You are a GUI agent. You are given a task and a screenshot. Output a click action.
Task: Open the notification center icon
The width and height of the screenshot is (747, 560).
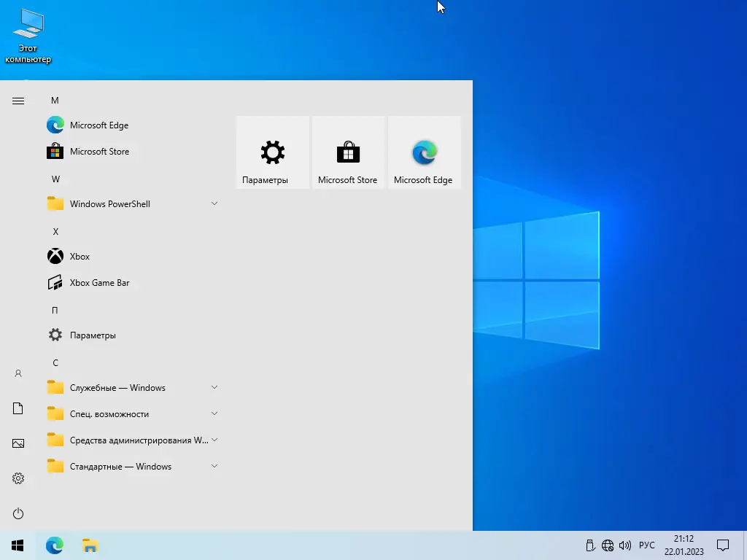click(723, 545)
